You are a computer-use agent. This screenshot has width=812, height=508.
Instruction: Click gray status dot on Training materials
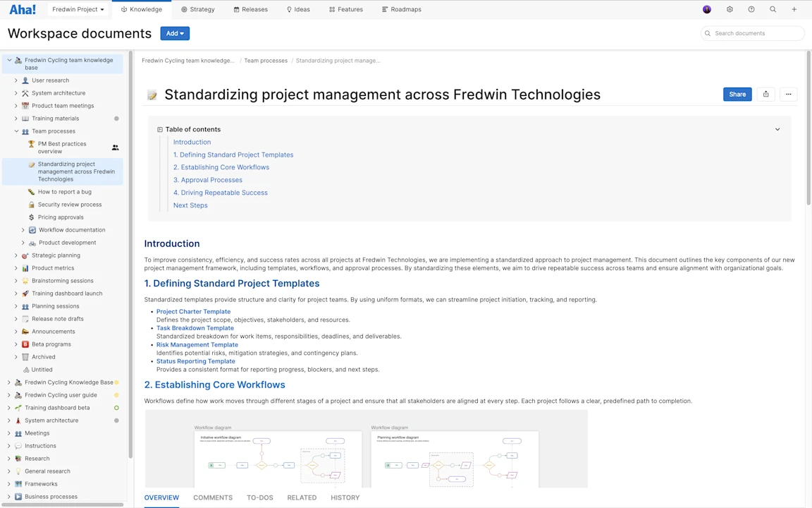116,119
